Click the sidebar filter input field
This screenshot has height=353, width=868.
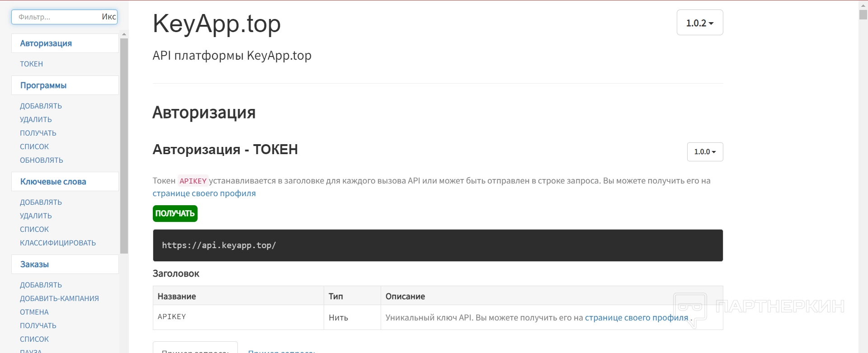(x=64, y=17)
